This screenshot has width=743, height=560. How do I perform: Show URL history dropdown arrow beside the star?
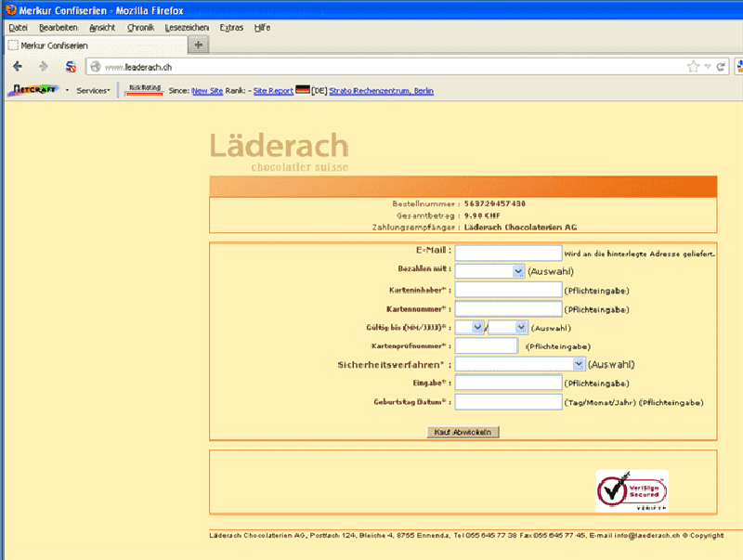coord(708,67)
